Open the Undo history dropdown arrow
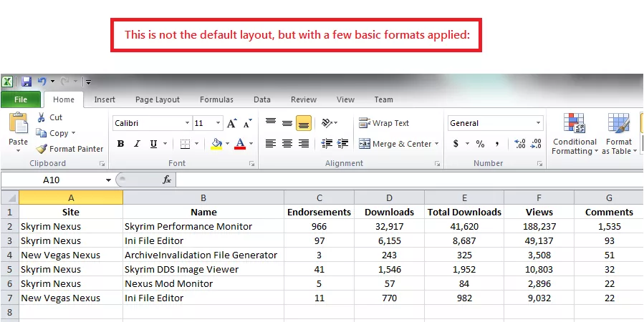This screenshot has height=322, width=644. [x=52, y=82]
